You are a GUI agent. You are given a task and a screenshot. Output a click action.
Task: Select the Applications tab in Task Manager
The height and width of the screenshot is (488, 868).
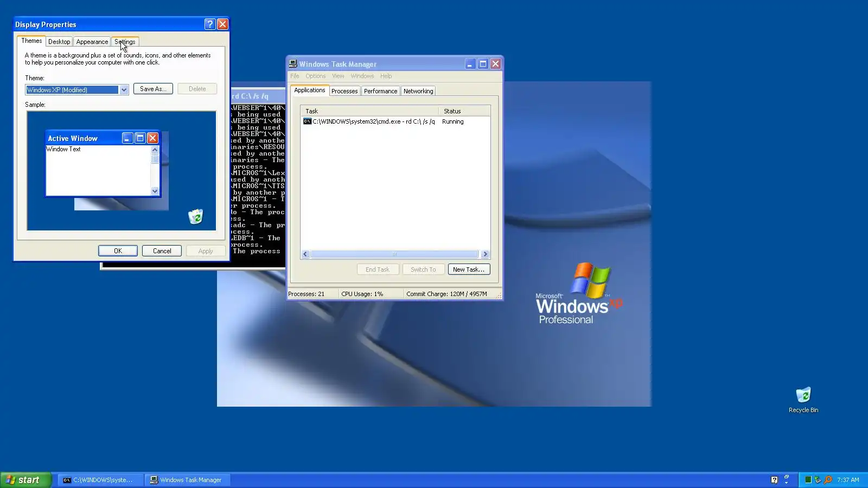click(310, 90)
